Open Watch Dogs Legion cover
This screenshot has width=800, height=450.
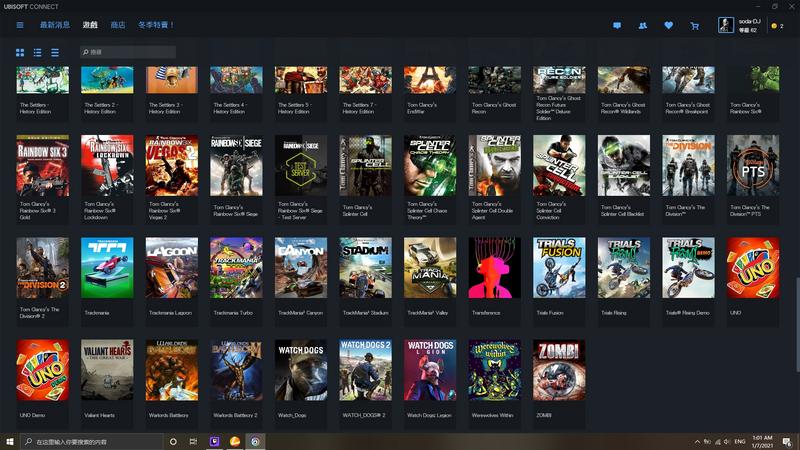coord(430,370)
